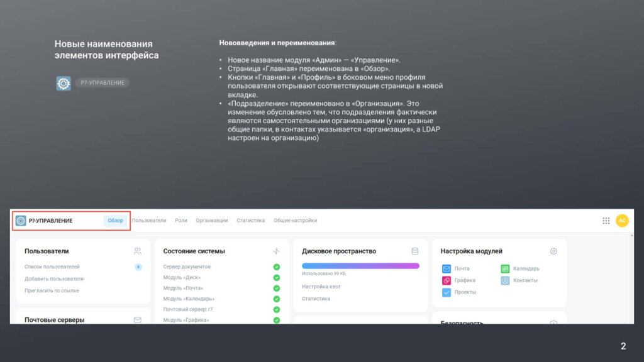Click the Добавить пользователя link

tap(54, 278)
